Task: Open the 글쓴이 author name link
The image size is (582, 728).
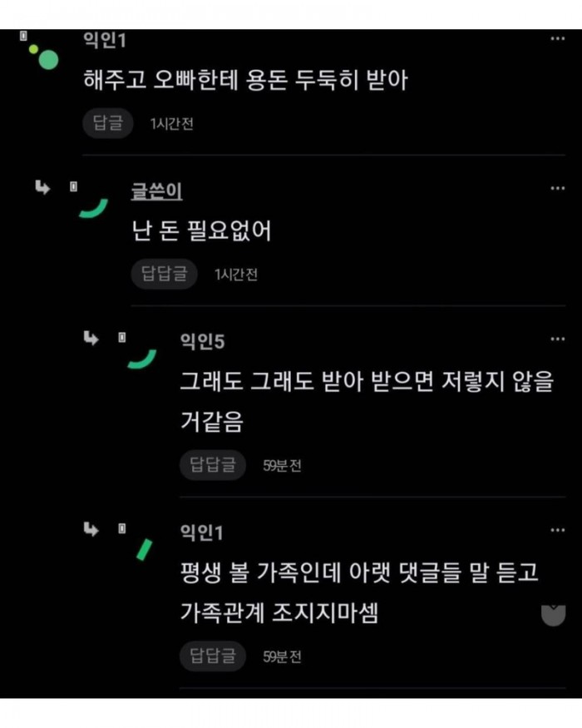Action: pyautogui.click(x=157, y=191)
